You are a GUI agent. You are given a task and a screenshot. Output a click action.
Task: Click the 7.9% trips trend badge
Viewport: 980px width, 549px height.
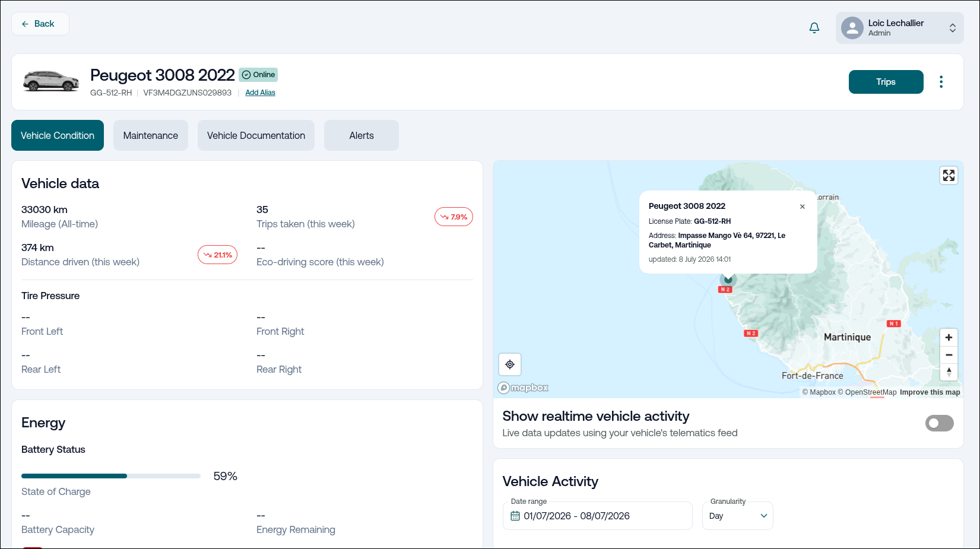tap(453, 217)
